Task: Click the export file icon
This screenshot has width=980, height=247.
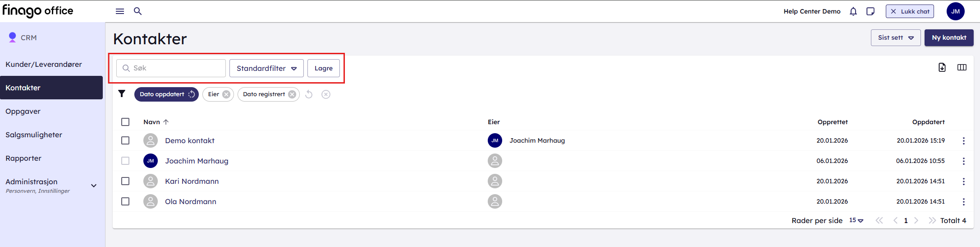Action: click(x=942, y=67)
